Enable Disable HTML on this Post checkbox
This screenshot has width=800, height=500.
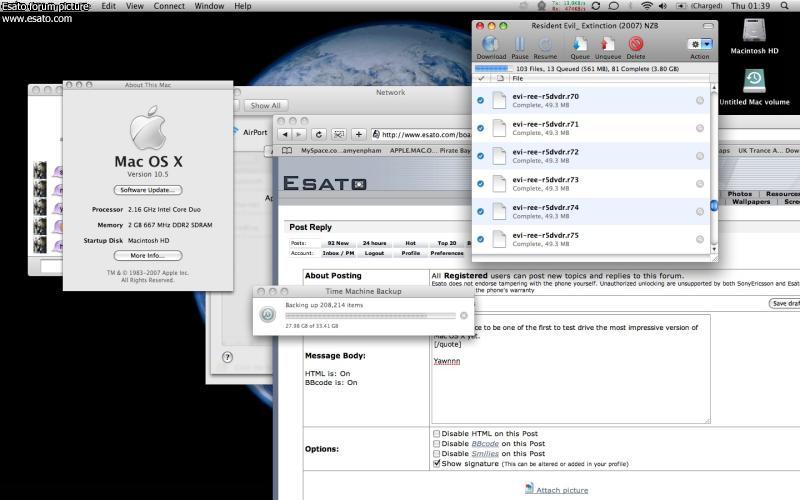click(x=436, y=434)
